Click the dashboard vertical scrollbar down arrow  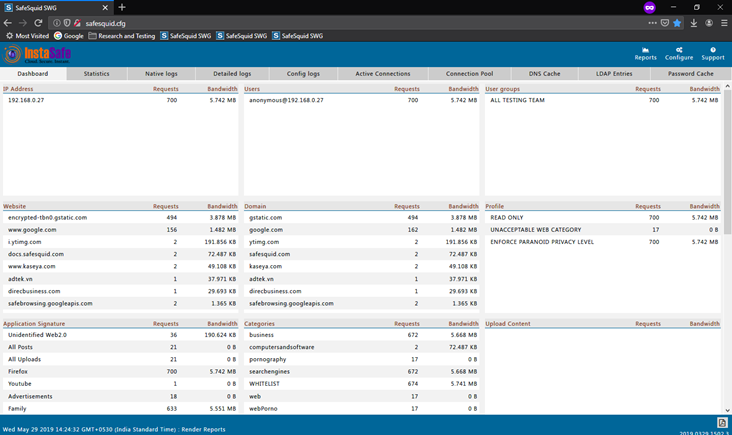(727, 410)
